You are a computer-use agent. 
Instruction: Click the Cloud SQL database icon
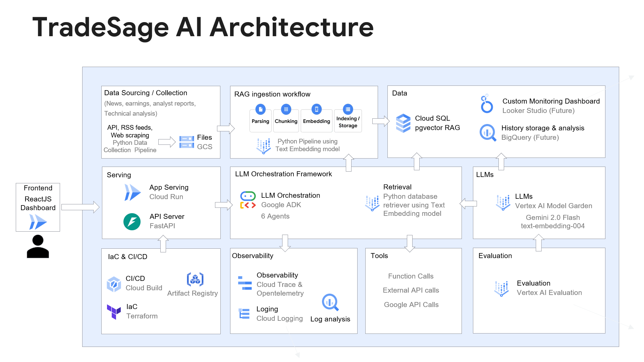[x=403, y=123]
